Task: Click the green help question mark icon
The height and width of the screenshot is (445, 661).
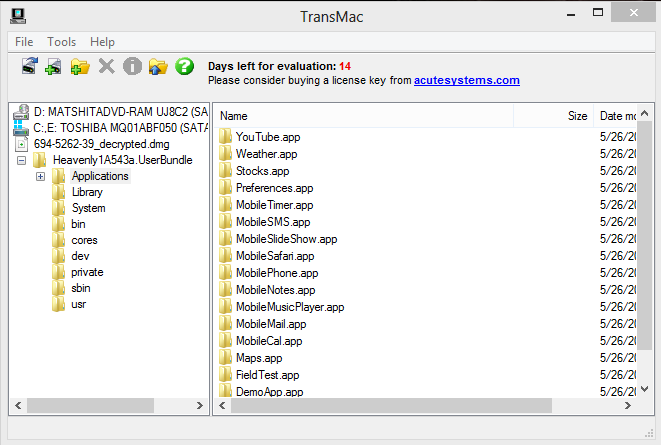Action: click(185, 66)
